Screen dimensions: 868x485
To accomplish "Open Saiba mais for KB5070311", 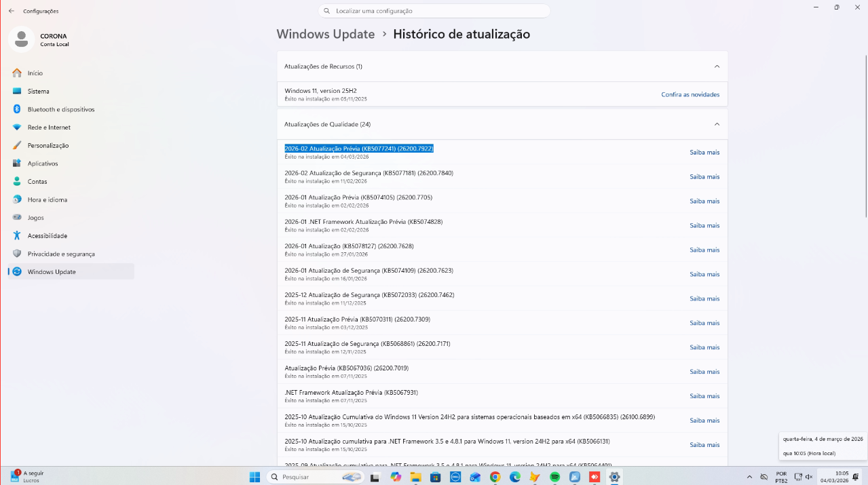I will [704, 323].
